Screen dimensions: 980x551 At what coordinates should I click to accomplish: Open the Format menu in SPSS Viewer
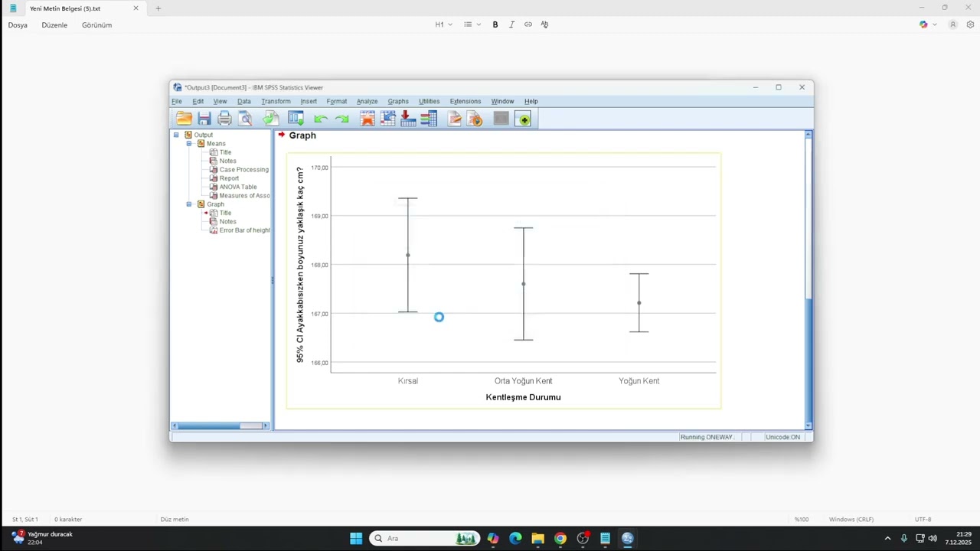pos(337,101)
